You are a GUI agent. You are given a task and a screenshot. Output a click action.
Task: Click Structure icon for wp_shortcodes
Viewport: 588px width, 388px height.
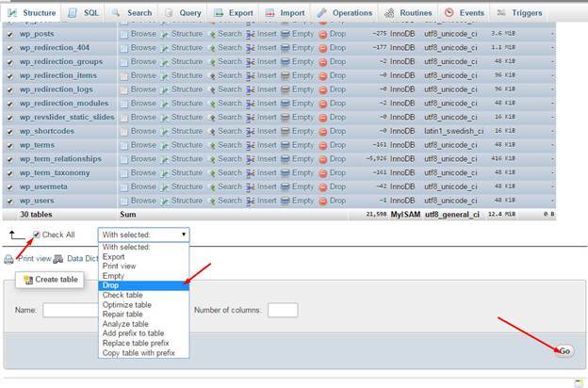pyautogui.click(x=165, y=132)
